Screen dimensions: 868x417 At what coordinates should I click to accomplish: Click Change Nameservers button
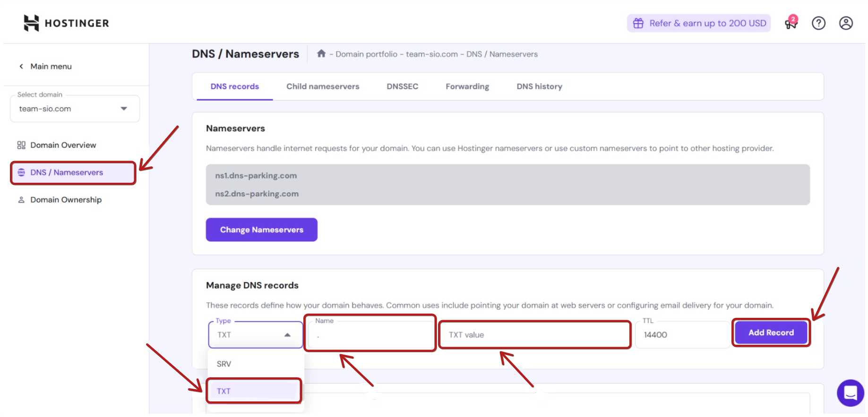coord(262,230)
